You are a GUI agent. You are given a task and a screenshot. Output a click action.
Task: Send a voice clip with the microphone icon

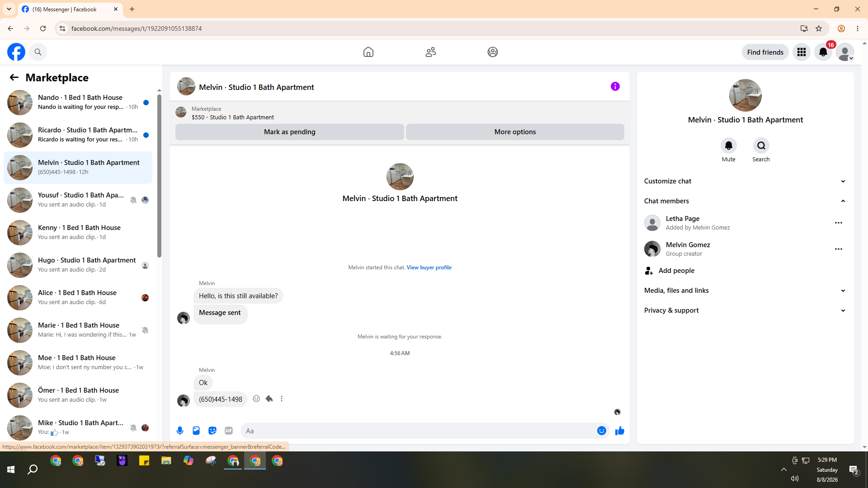click(x=180, y=431)
